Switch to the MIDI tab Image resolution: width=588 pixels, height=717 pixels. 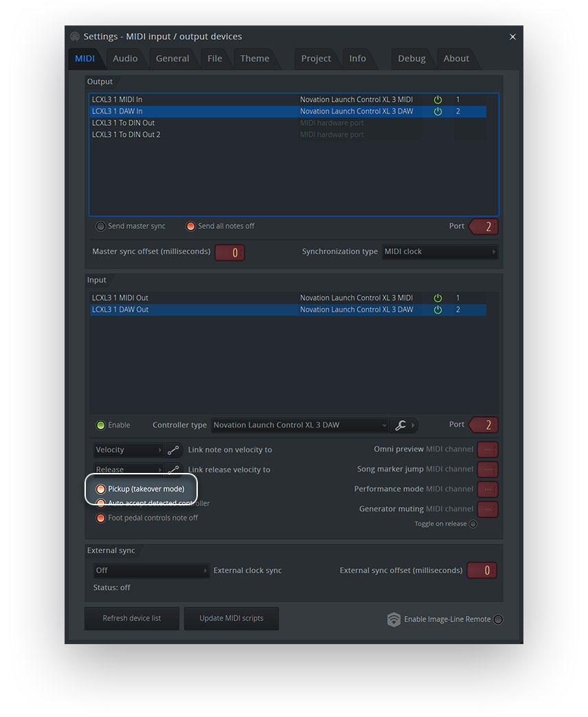point(85,58)
